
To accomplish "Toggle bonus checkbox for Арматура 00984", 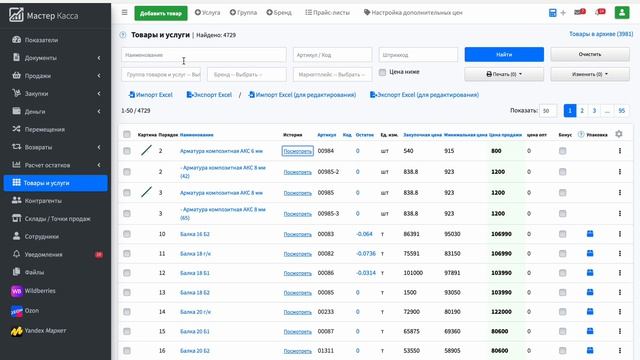I will tap(562, 151).
